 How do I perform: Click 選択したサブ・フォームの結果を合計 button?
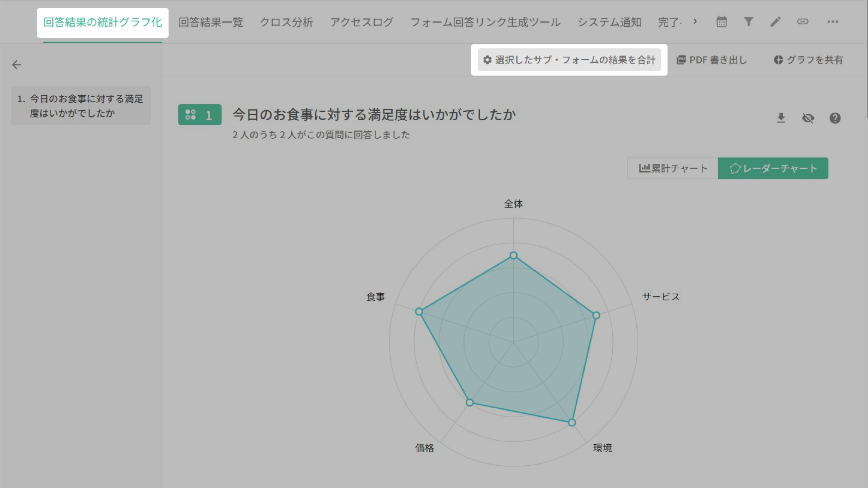tap(569, 60)
